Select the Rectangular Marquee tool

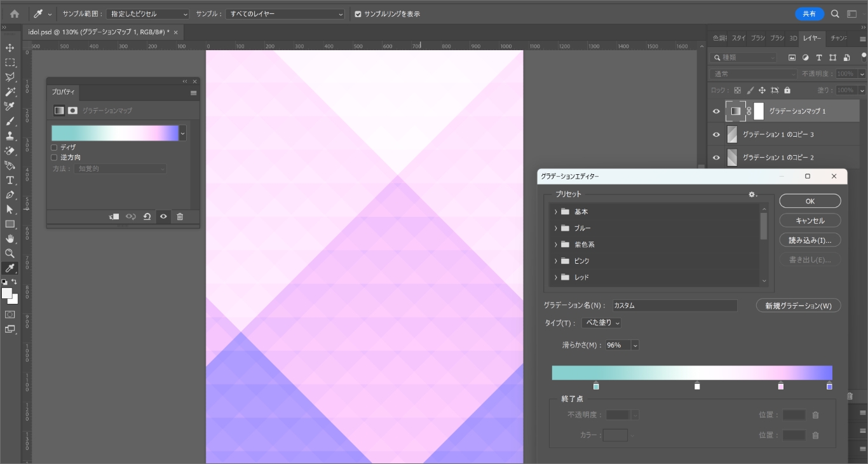[10, 63]
